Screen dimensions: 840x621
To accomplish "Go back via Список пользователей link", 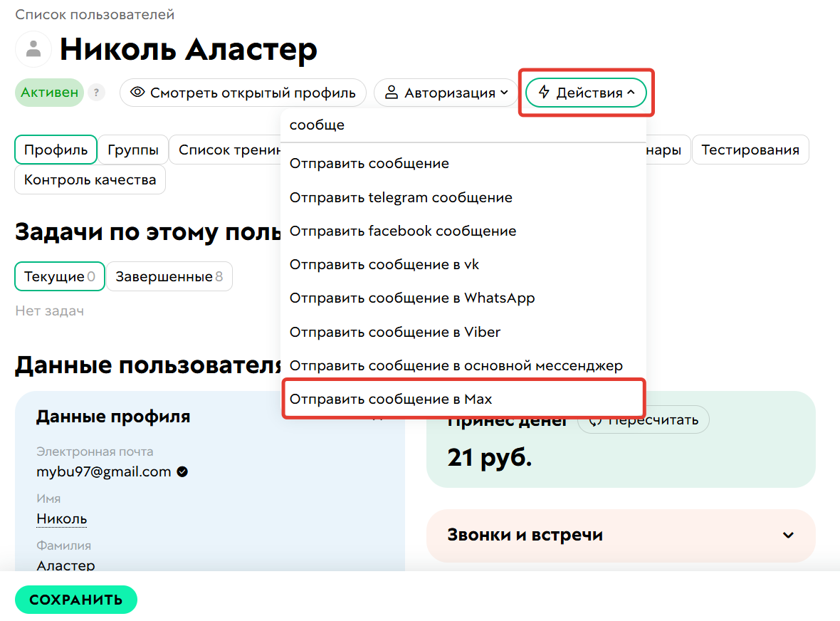I will click(95, 14).
